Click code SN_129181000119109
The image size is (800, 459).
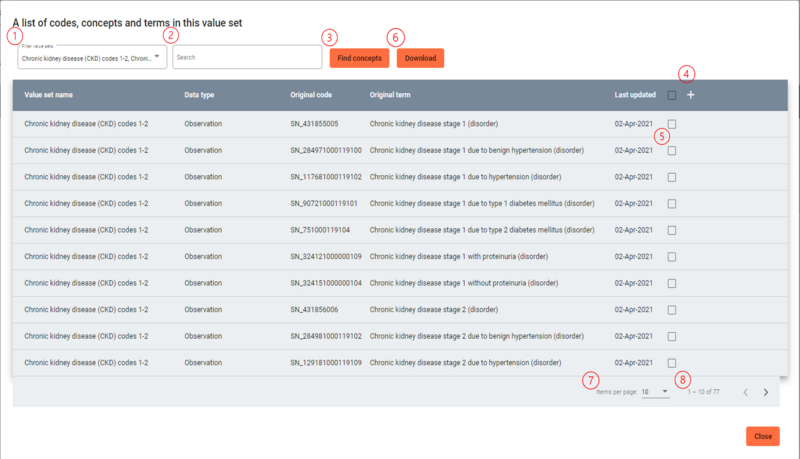[326, 363]
